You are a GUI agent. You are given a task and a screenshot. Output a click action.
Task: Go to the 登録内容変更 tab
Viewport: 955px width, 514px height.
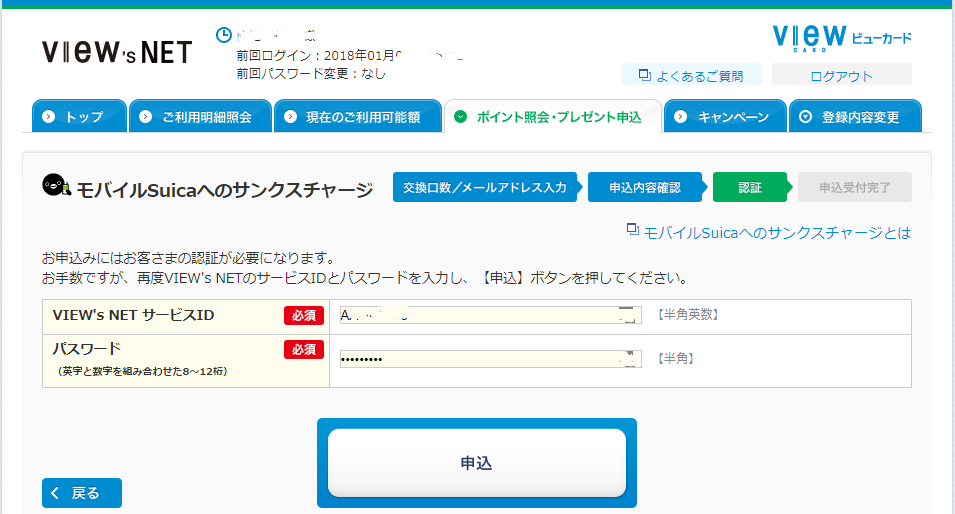tap(855, 116)
